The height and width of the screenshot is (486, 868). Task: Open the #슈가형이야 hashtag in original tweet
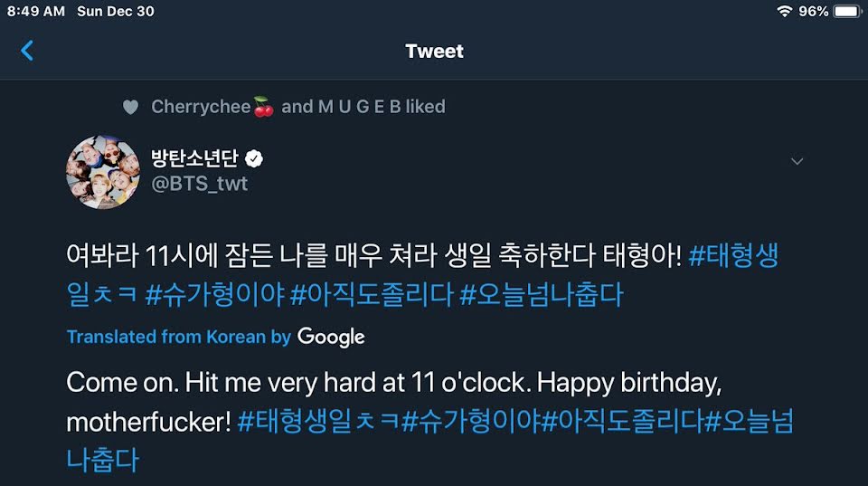coord(215,294)
